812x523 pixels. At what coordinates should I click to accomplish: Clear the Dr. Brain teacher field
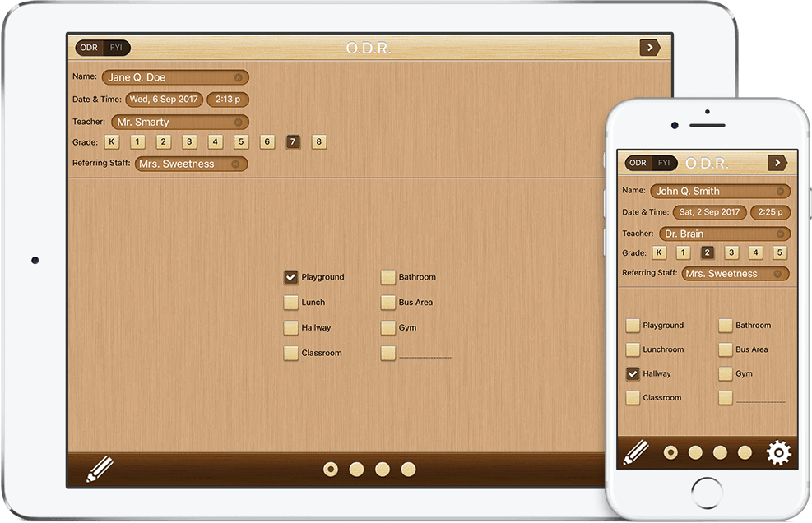coord(781,234)
